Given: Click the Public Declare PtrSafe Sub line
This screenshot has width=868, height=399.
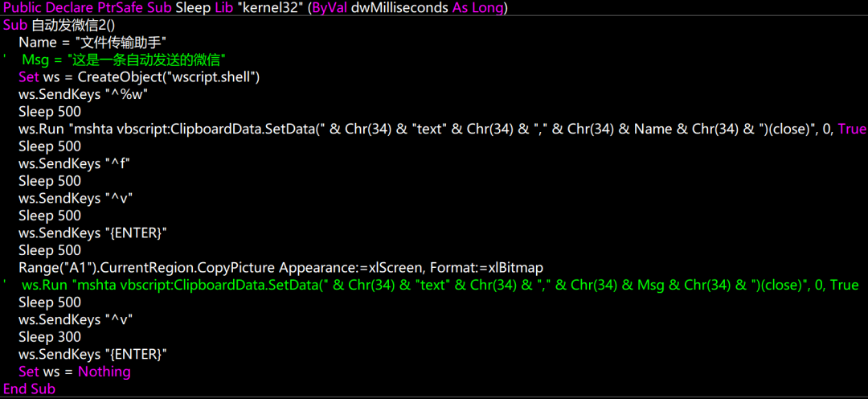Looking at the screenshot, I should (x=256, y=8).
